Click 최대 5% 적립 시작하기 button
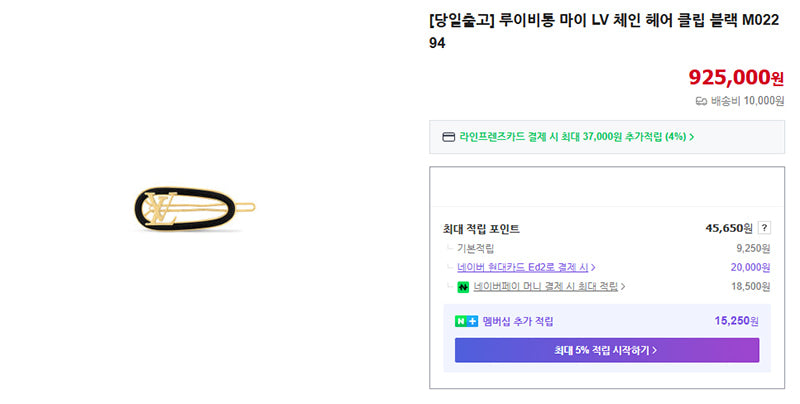Screen dimensions: 800x404 pos(607,350)
